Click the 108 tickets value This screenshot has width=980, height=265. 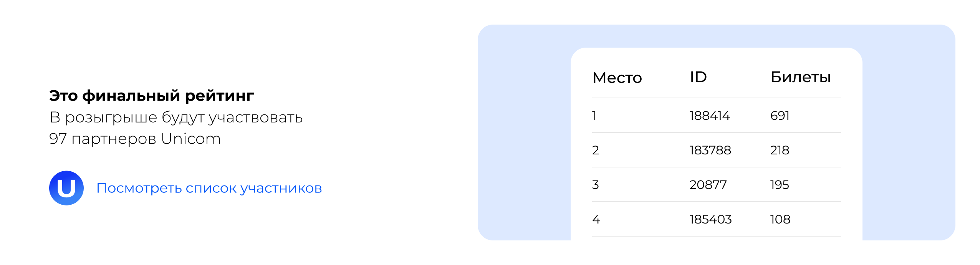(780, 219)
